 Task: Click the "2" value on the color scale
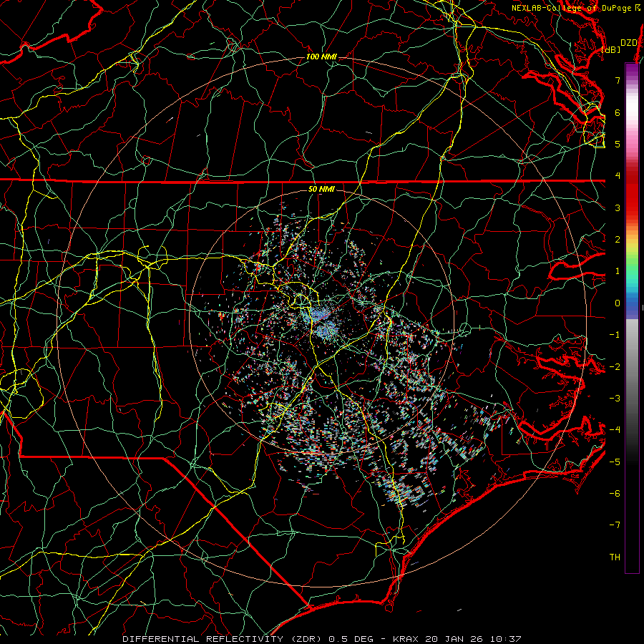[x=618, y=240]
